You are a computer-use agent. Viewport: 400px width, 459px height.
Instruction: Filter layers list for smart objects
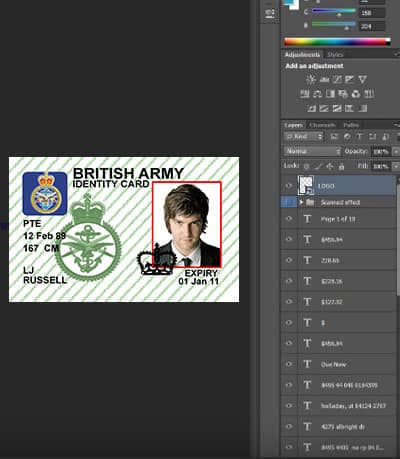click(385, 136)
